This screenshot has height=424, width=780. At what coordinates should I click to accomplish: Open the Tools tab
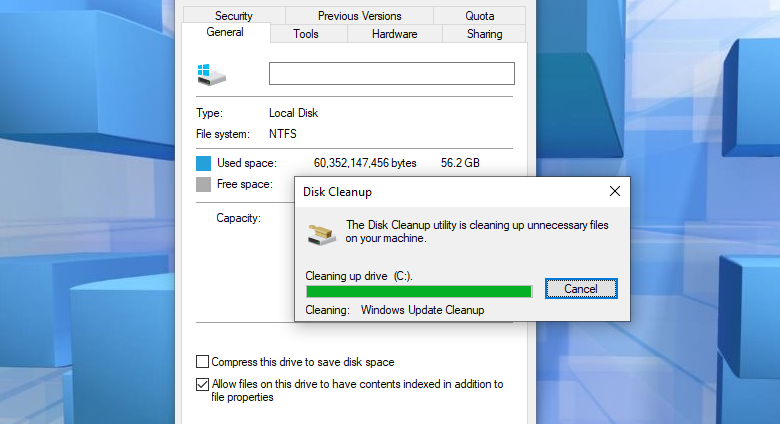tap(305, 34)
